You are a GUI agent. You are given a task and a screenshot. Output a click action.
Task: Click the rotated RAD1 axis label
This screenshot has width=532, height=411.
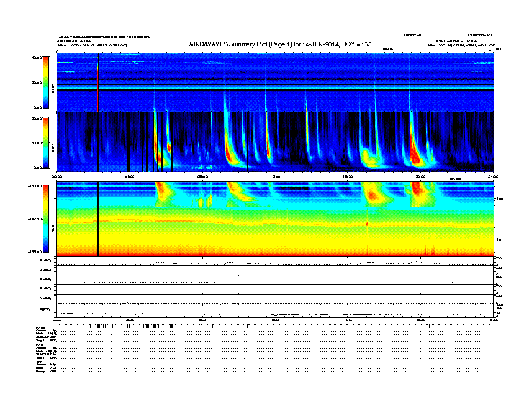(x=54, y=147)
